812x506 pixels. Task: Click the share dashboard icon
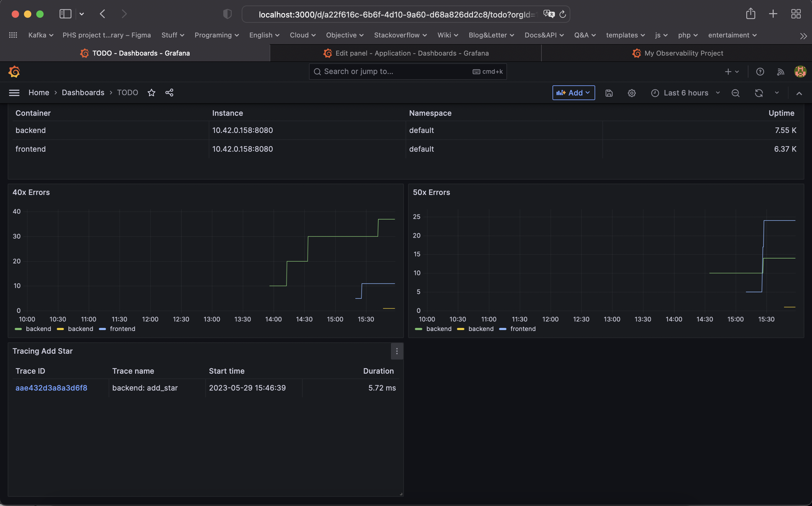point(169,93)
